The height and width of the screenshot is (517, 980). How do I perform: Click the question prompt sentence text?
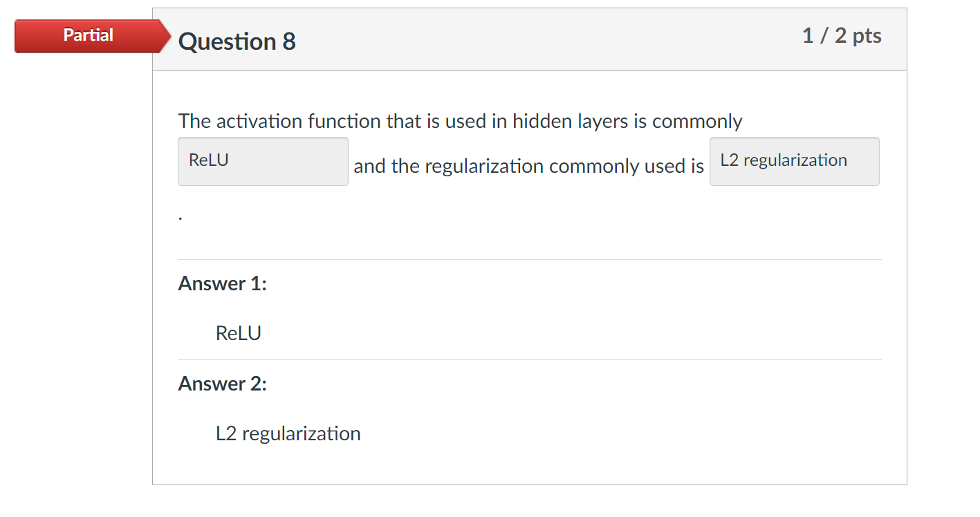click(x=460, y=121)
